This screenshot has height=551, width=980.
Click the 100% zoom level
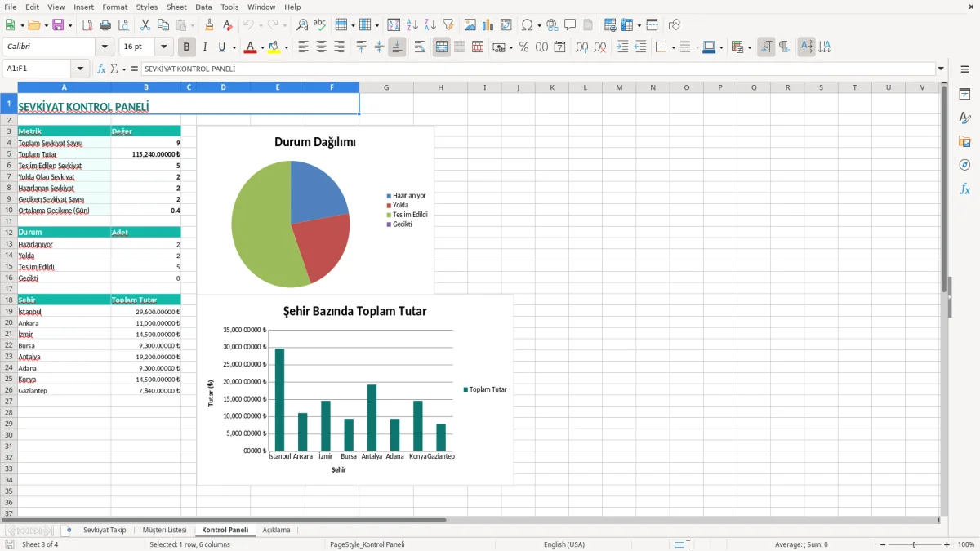coord(966,544)
